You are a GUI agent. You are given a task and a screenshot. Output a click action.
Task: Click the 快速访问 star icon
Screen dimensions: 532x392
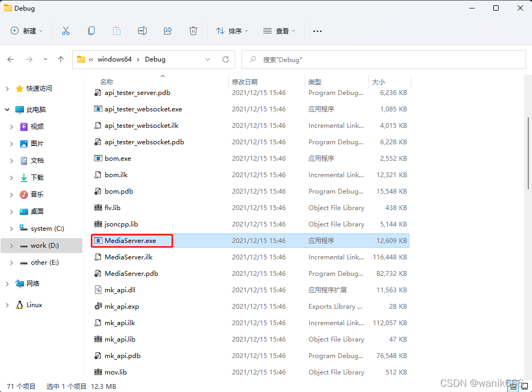[20, 89]
